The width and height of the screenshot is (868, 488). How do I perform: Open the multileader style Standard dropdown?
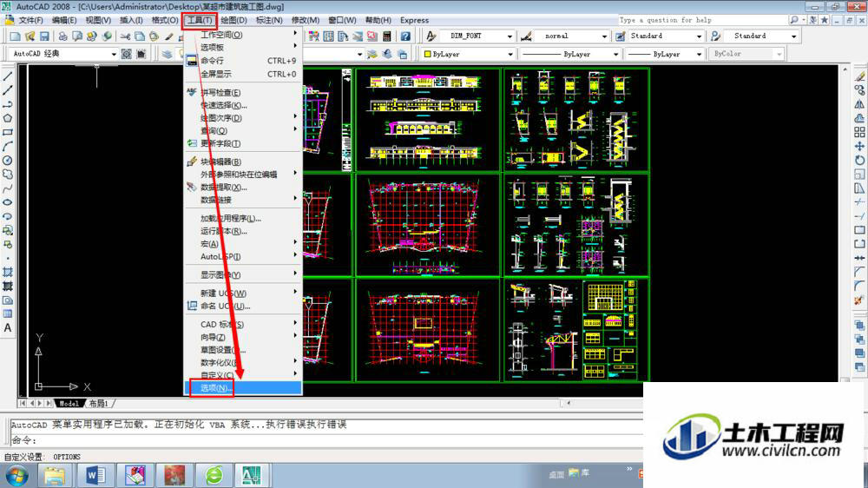click(x=794, y=36)
